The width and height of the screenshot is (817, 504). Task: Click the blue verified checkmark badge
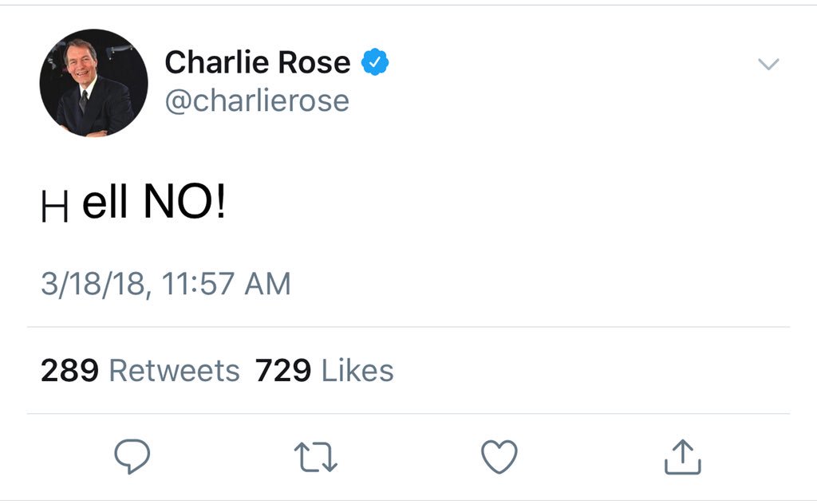(375, 62)
